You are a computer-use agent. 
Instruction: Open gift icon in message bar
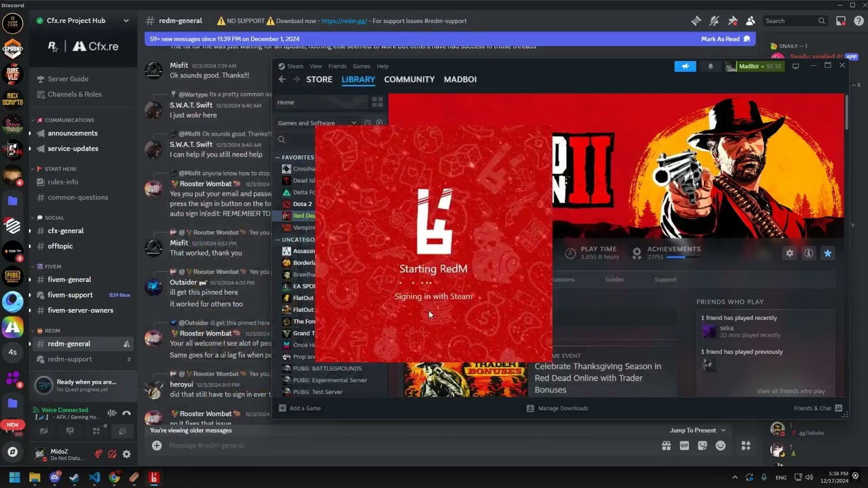click(667, 445)
